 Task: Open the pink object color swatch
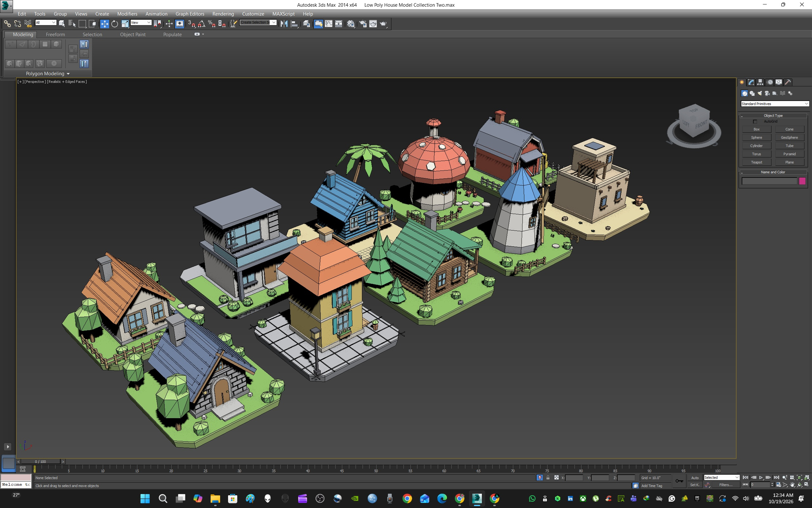coord(802,181)
